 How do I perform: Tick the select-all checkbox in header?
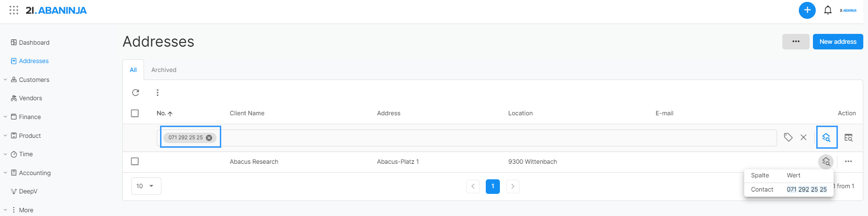(x=135, y=113)
